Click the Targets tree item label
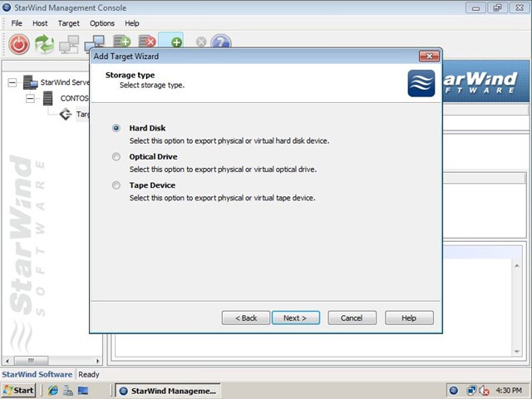Screen dimensions: 532x399 82,114
